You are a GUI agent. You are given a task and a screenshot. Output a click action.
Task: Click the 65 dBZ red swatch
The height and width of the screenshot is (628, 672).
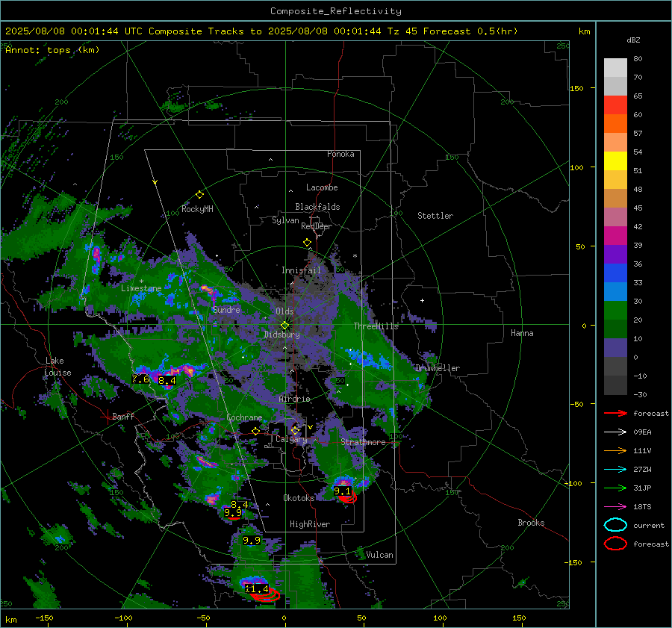(615, 105)
